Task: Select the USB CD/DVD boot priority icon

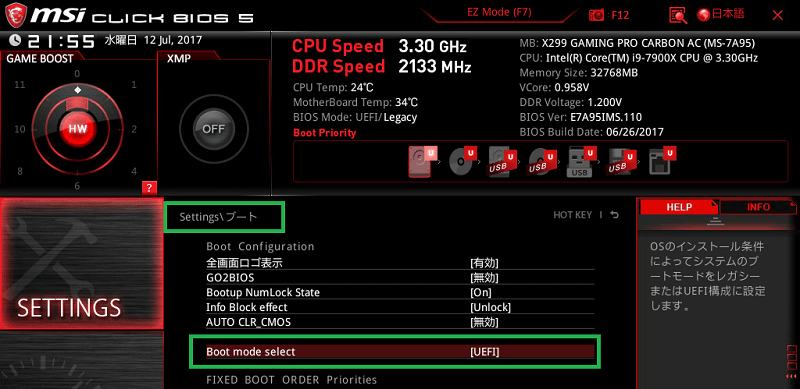Action: [543, 161]
